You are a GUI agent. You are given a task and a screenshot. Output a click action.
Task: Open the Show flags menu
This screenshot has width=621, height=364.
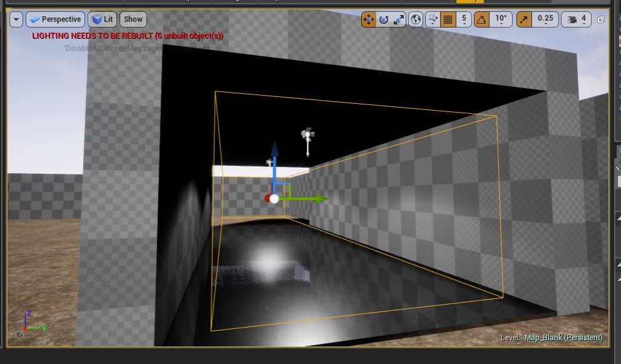point(133,19)
